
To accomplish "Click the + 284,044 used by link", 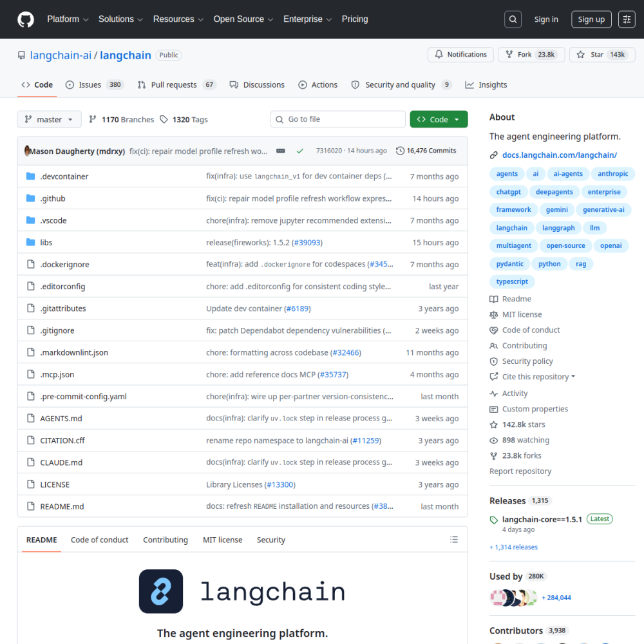I will [556, 598].
